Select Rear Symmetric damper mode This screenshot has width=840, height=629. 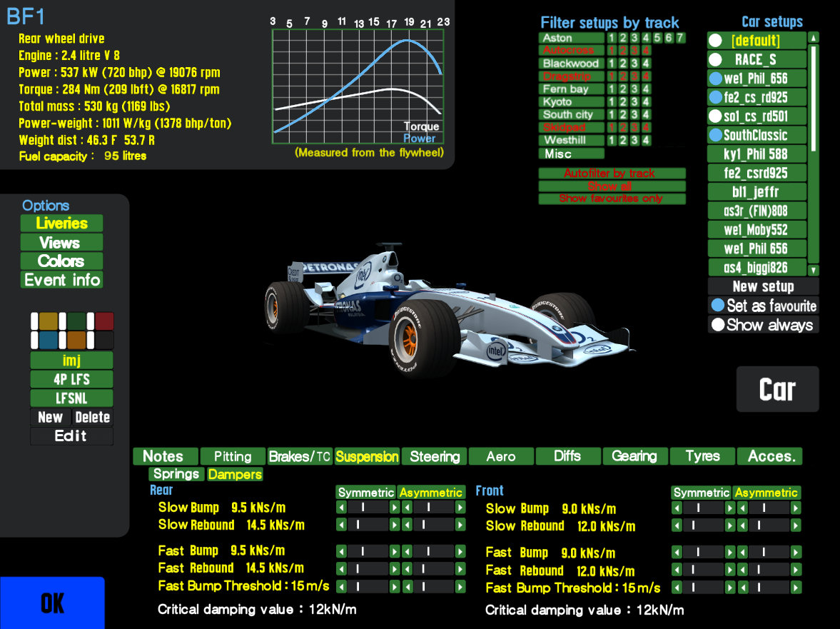pyautogui.click(x=366, y=493)
